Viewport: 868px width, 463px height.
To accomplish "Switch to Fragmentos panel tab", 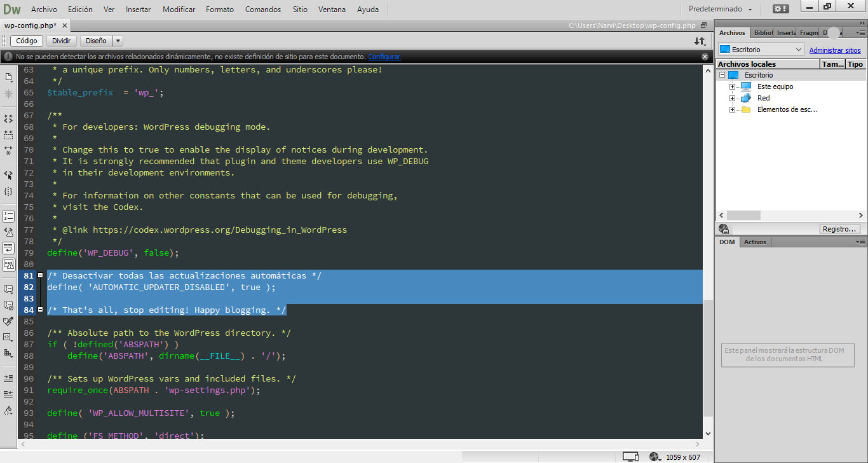I will coord(809,32).
